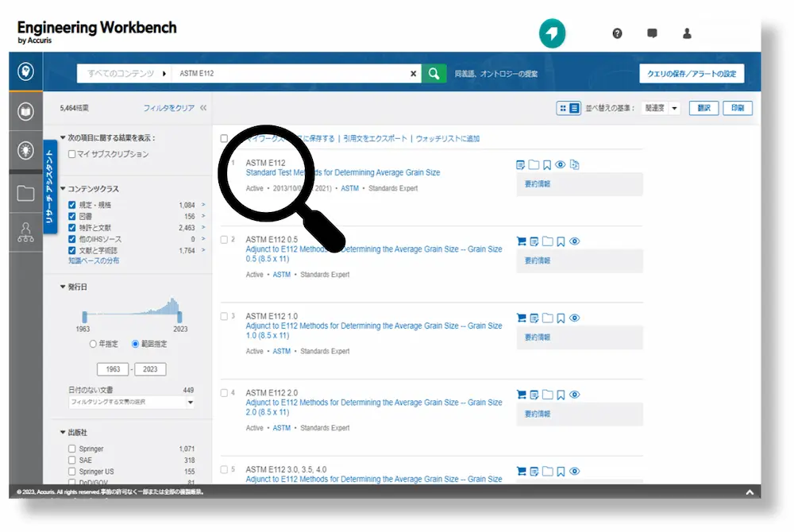
Task: Click the cart icon for ASTM E112 0.5
Action: coord(521,241)
